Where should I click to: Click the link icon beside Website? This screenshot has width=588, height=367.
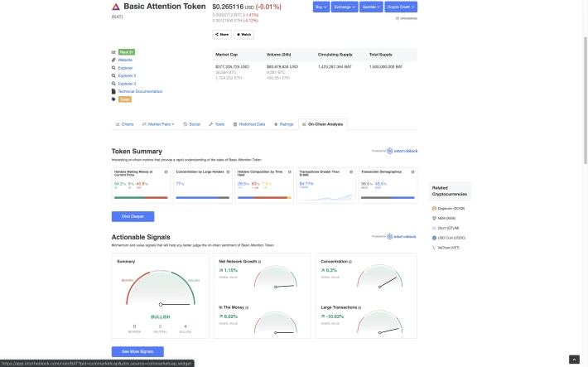click(113, 60)
